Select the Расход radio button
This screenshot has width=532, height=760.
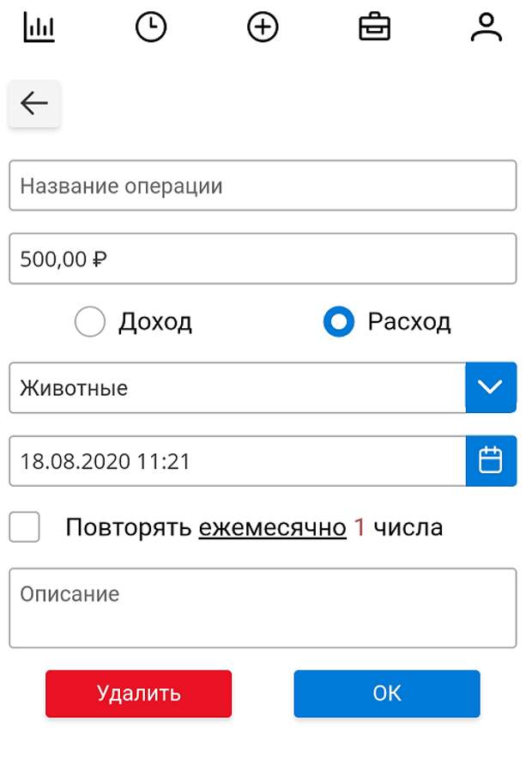click(339, 321)
